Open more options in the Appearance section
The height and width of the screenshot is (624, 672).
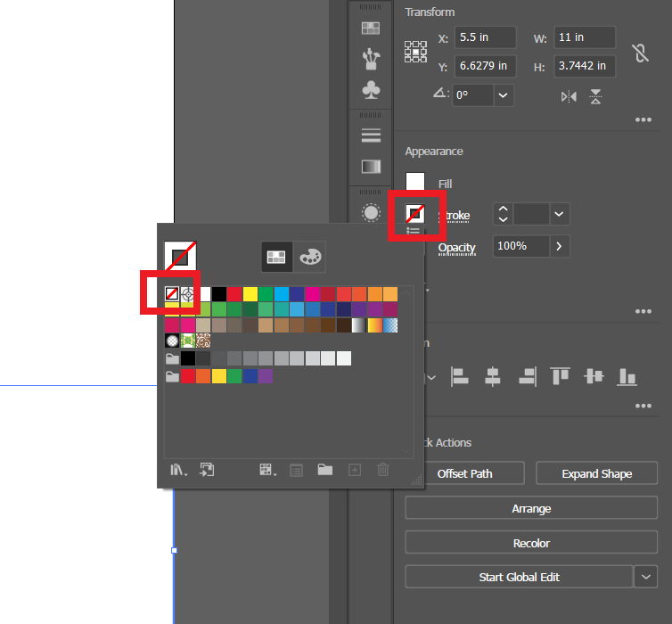(643, 311)
